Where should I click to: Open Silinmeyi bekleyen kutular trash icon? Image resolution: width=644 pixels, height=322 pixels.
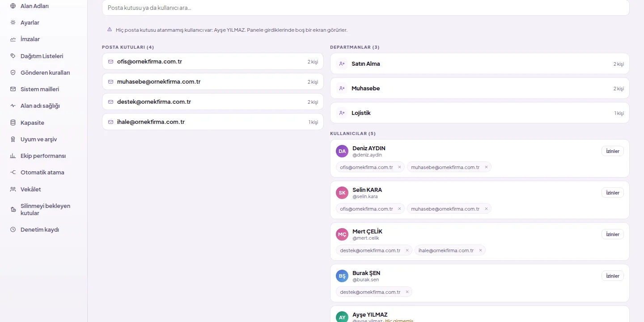[x=13, y=210]
